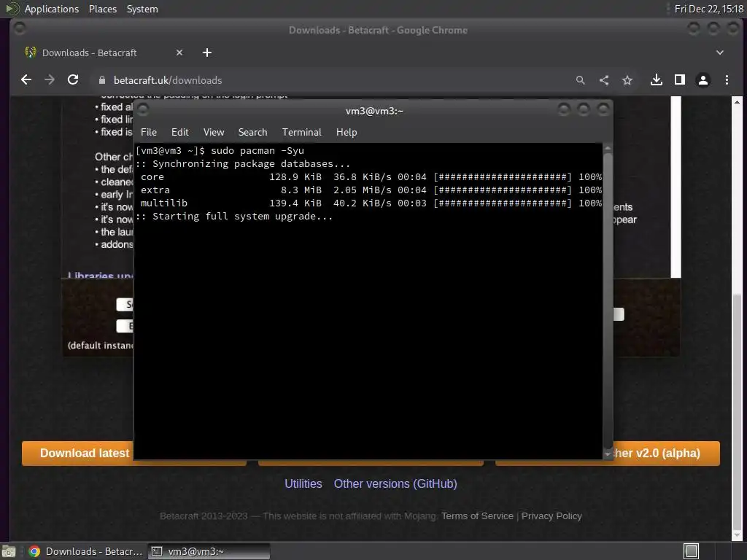The image size is (747, 560).
Task: Open the Terminal menu
Action: [301, 132]
